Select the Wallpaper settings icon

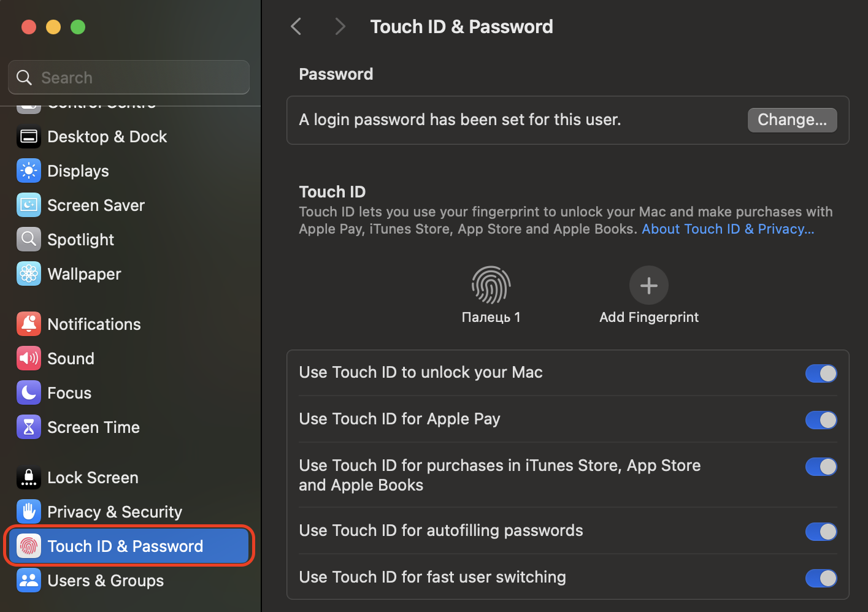[29, 273]
